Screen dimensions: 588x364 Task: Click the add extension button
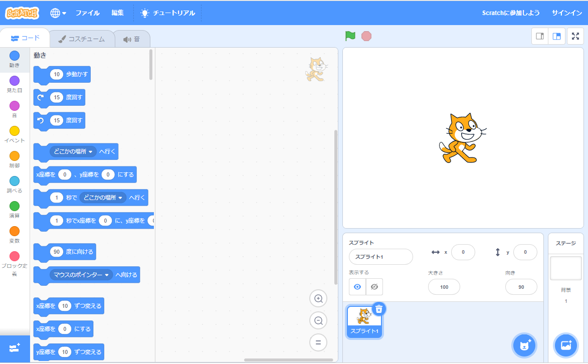(15, 348)
